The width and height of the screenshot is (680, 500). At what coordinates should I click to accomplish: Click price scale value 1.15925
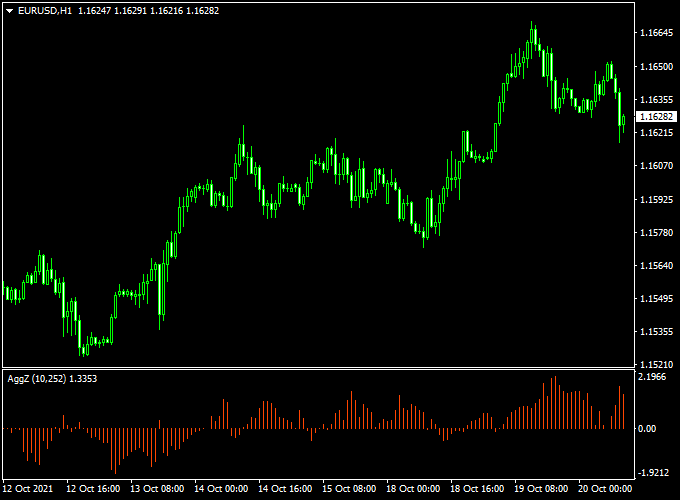[657, 199]
